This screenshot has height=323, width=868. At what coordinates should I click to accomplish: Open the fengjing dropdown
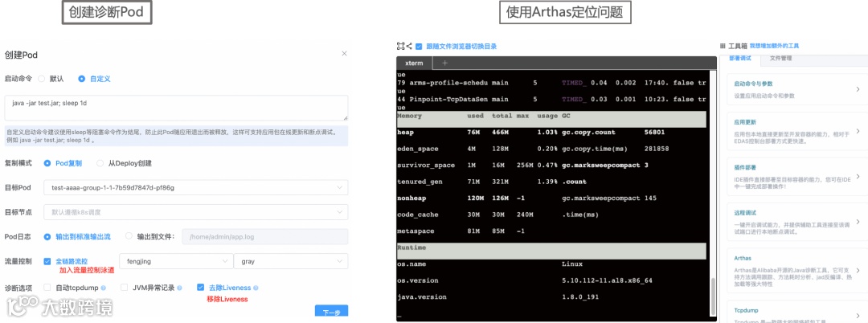[176, 261]
